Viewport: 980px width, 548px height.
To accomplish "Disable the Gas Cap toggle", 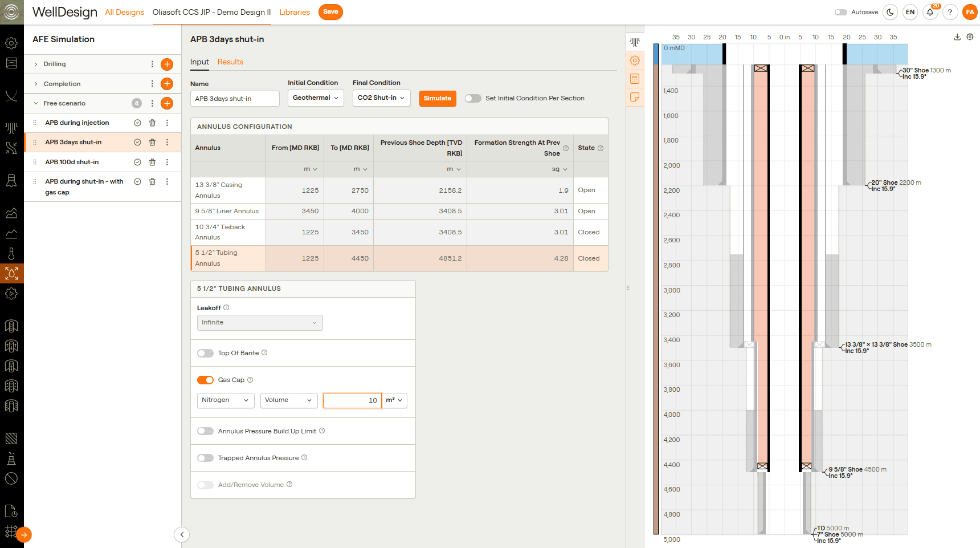I will 205,380.
